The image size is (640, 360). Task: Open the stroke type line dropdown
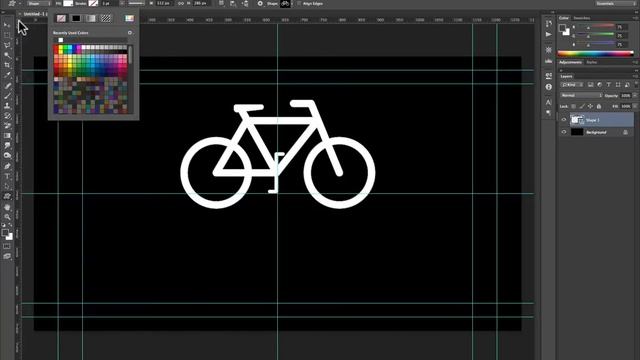136,3
